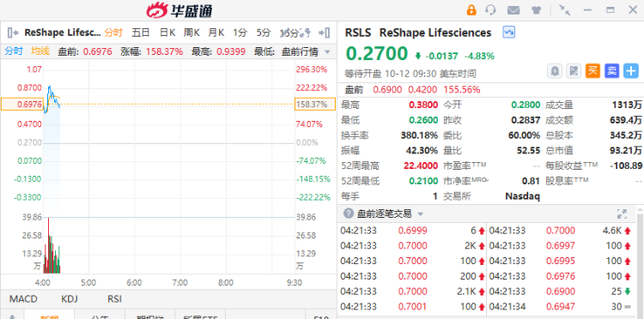
Task: Click the 9:30 time axis label
Action: point(295,282)
